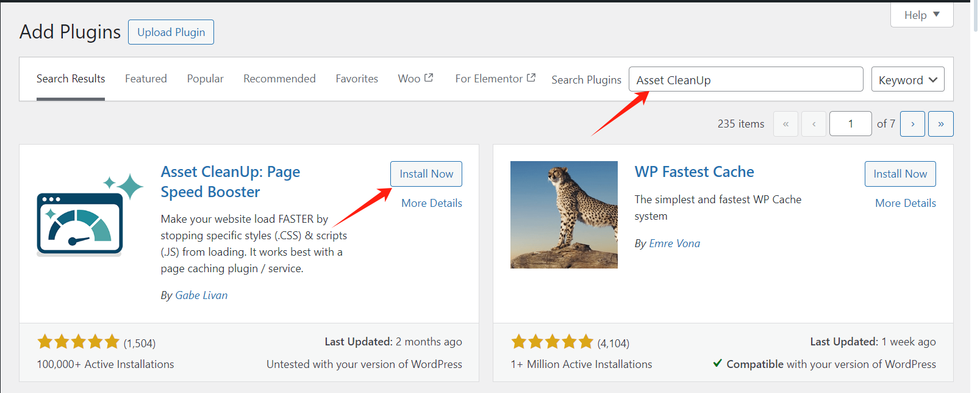Open the Help dropdown
Screen dimensions: 980x393
click(x=921, y=15)
